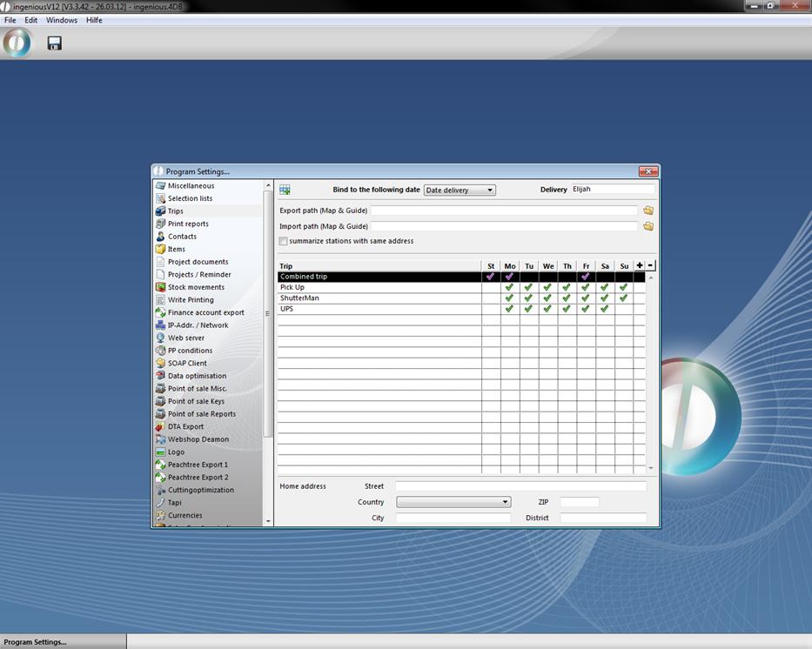This screenshot has width=812, height=649.
Task: Remove trip with minus icon
Action: [650, 265]
